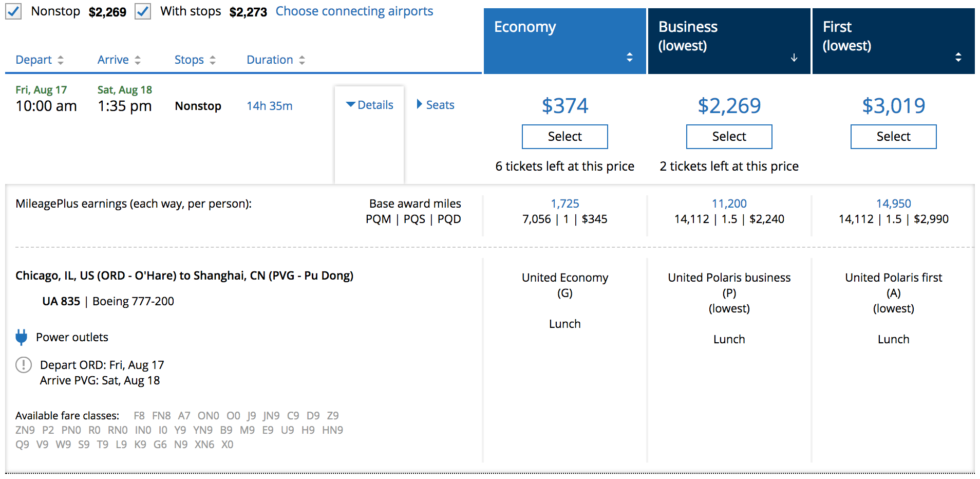This screenshot has height=479, width=980.
Task: Select the $3,019 First class fare
Action: [x=893, y=137]
